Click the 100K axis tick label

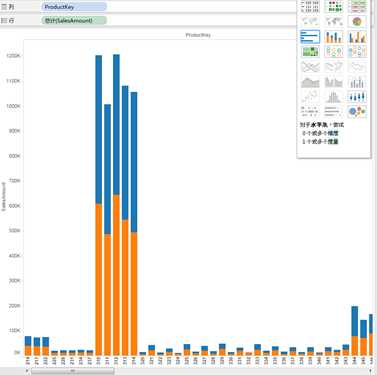click(15, 330)
